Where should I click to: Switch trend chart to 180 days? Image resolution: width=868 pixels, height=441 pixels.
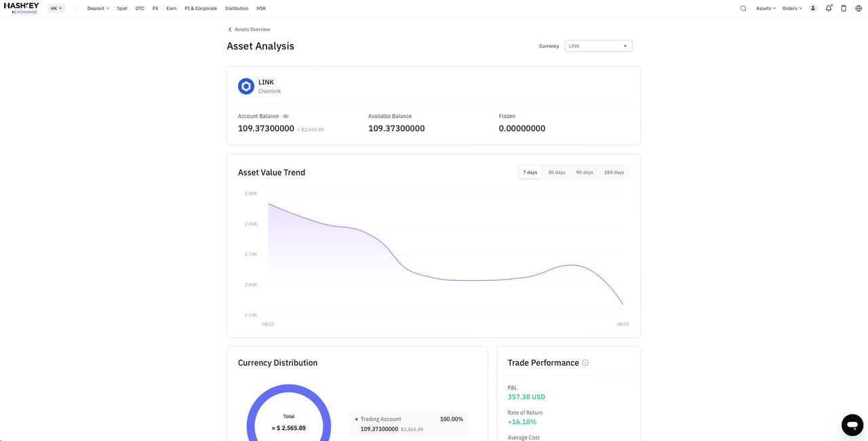pos(614,172)
